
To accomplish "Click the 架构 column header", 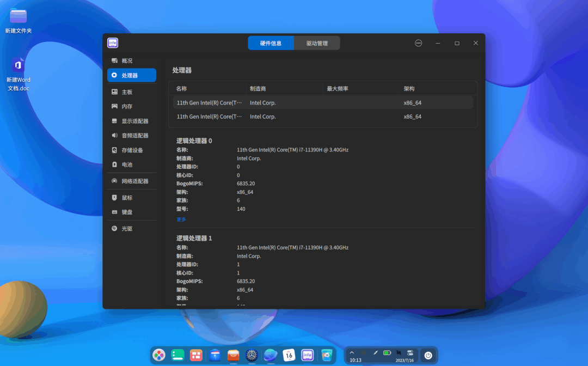I will click(409, 89).
